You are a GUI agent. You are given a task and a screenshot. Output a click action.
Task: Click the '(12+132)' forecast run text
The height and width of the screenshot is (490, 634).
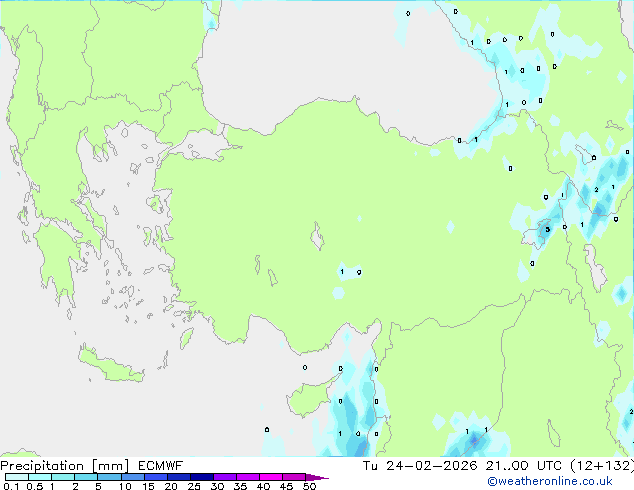(x=602, y=466)
